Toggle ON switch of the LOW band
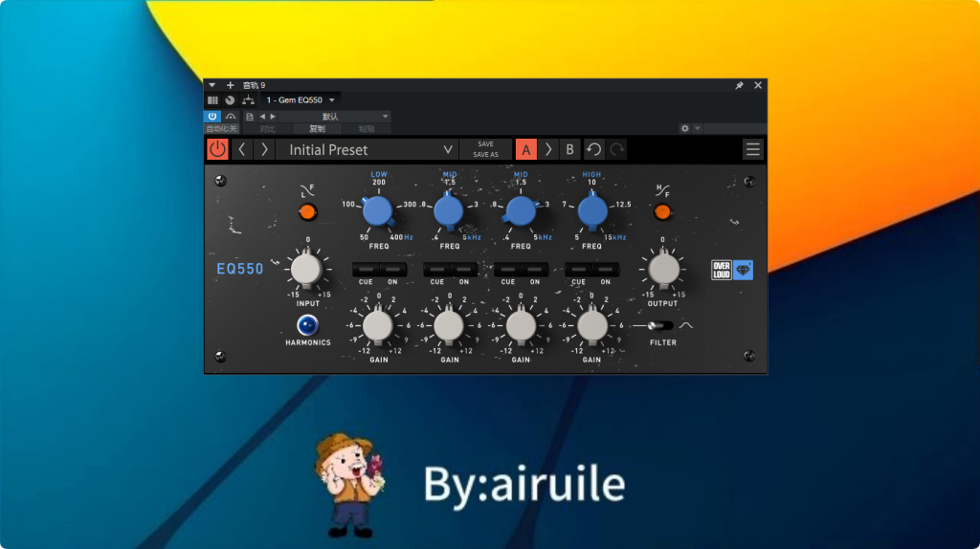Screen dimensions: 980x549 pyautogui.click(x=393, y=270)
